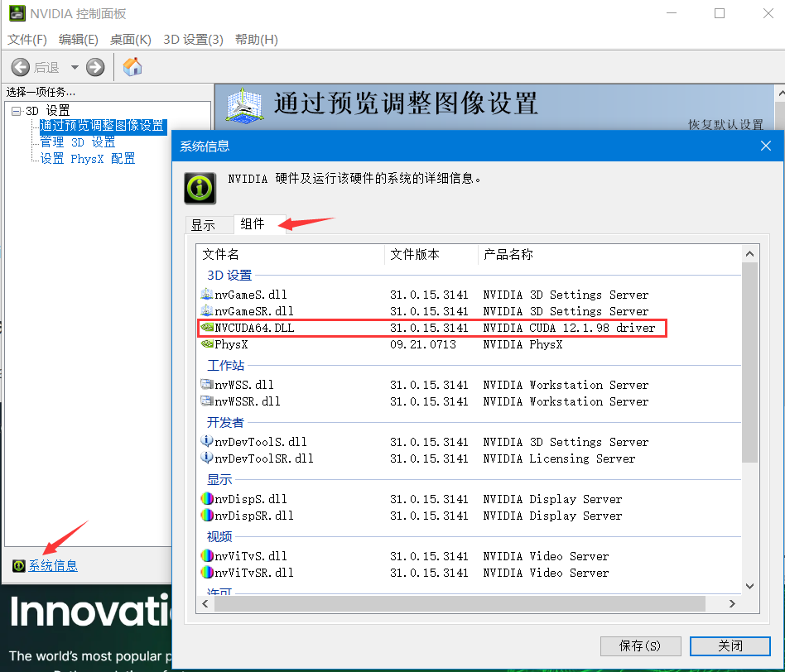Select 管理 3D 设置 tree item
The height and width of the screenshot is (672, 785).
[78, 142]
